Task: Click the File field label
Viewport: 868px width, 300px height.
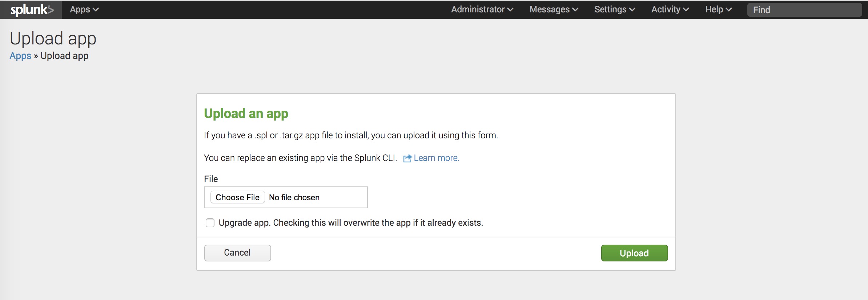Action: 211,179
